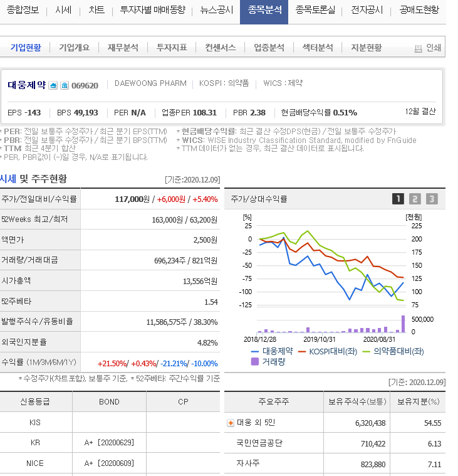Image resolution: width=458 pixels, height=476 pixels.
Task: Click the green 의약품대비(좌) legend swatch
Action: pyautogui.click(x=367, y=352)
